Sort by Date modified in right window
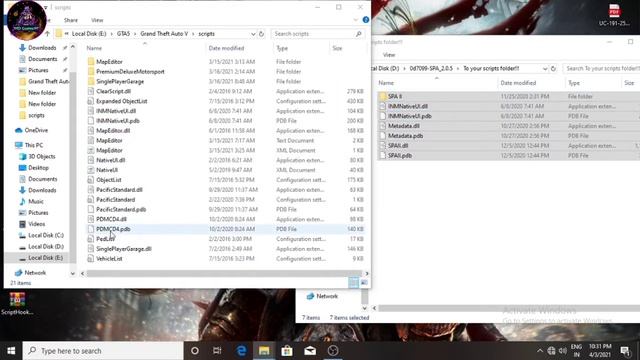Screen dimensions: 640x360 click(x=531, y=83)
